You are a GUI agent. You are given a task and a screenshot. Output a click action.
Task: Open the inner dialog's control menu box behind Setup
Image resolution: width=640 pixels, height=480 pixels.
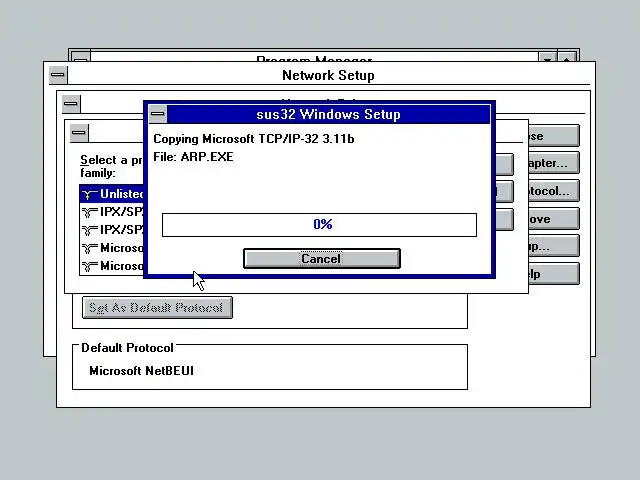(71, 104)
